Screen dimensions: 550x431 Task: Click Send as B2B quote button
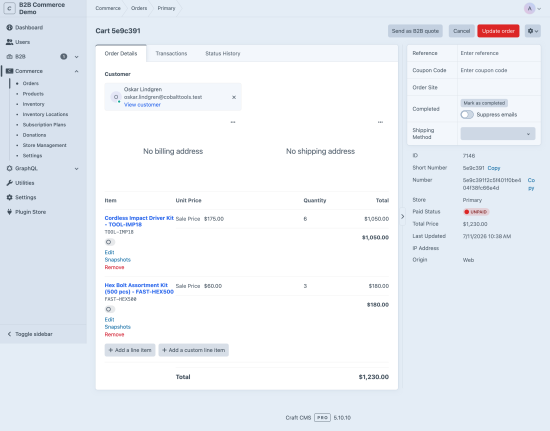pyautogui.click(x=415, y=31)
